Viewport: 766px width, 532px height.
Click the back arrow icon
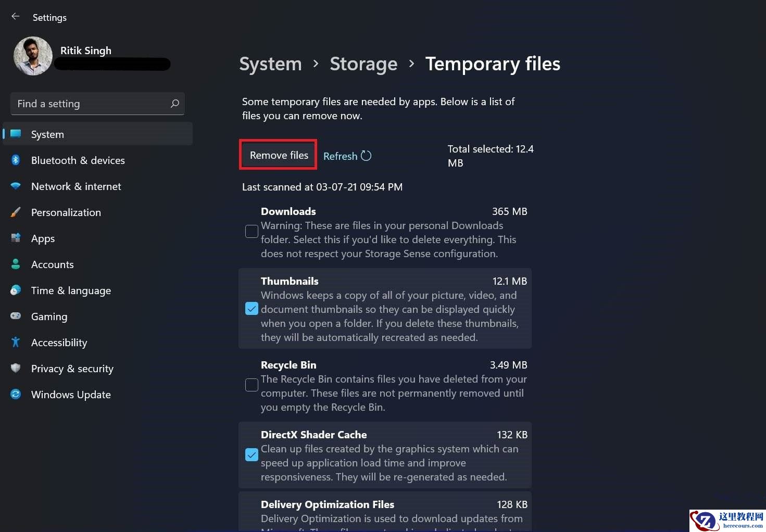point(15,16)
